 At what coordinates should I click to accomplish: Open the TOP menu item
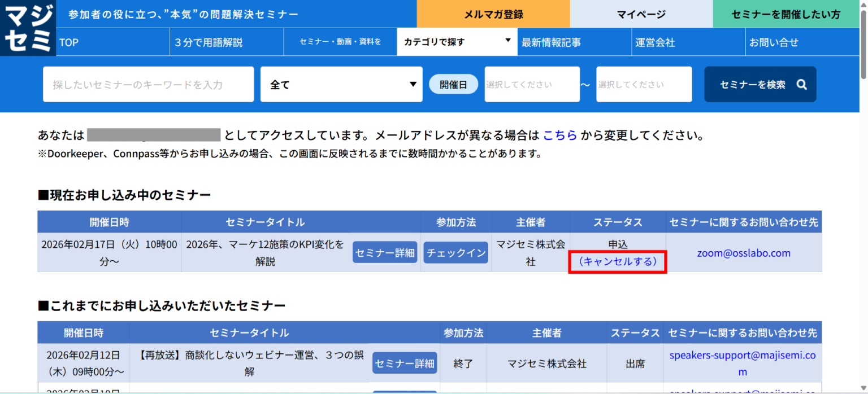pyautogui.click(x=69, y=42)
